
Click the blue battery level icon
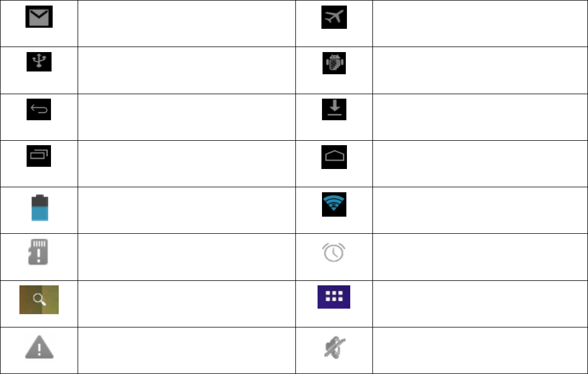tap(39, 208)
